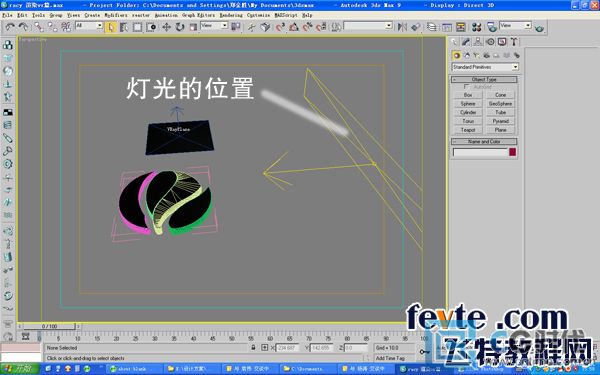Open the Schematic View icon
This screenshot has width=600, height=375.
tap(460, 27)
